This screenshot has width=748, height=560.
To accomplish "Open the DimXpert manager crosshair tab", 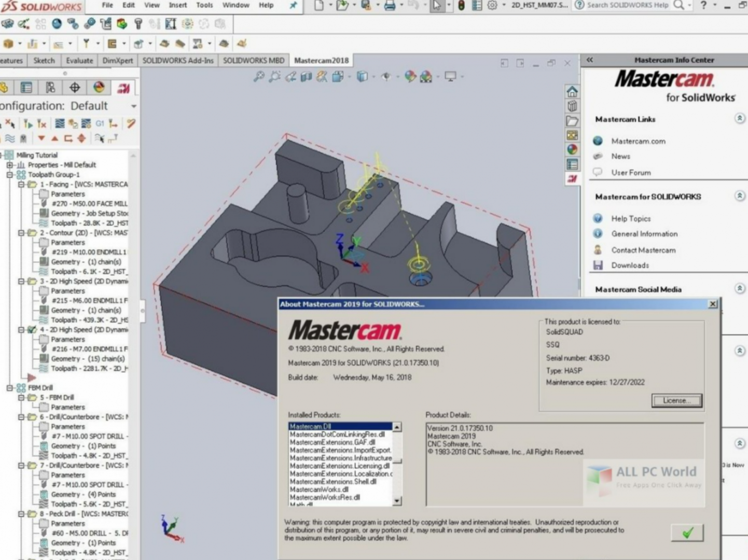I will pyautogui.click(x=75, y=88).
